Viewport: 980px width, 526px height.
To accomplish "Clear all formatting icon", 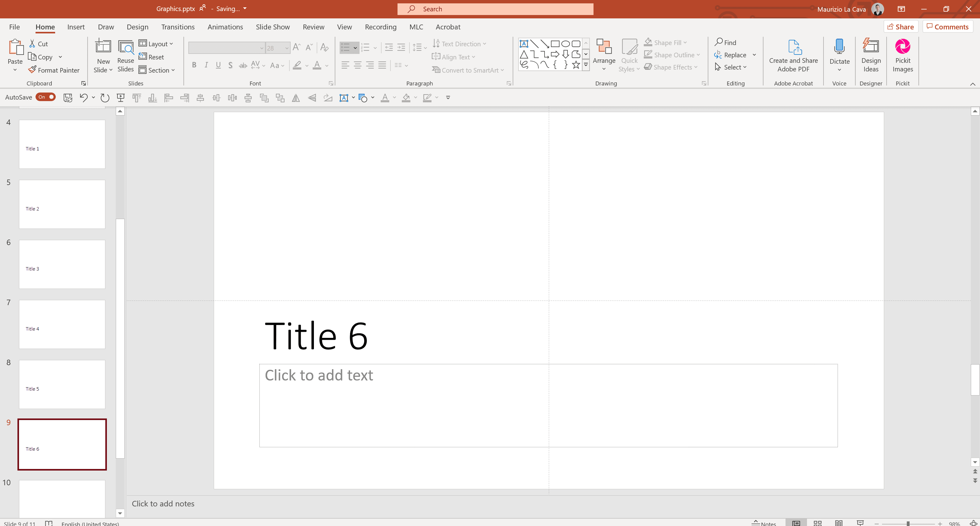I will point(324,47).
